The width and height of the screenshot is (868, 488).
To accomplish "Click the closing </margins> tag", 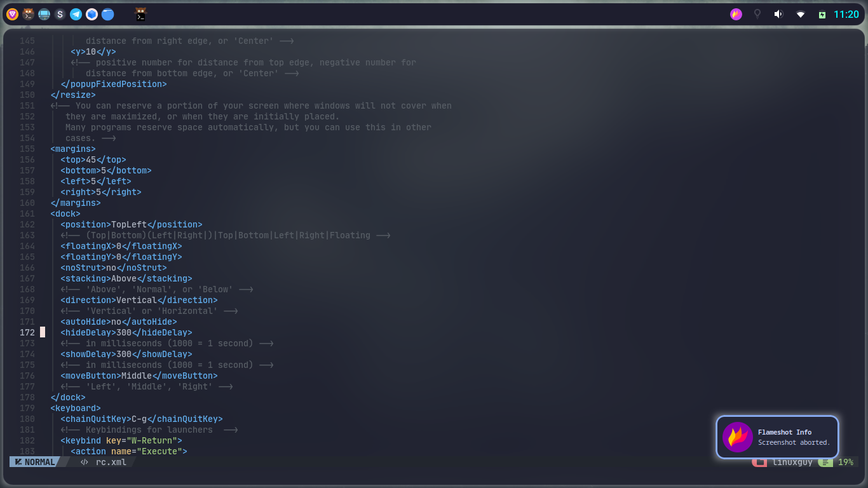I will click(x=76, y=203).
